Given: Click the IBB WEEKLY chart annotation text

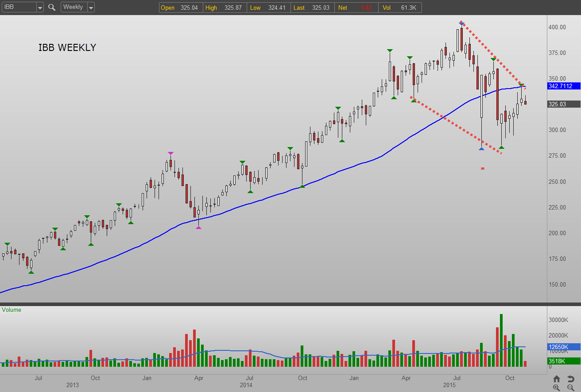Looking at the screenshot, I should tap(67, 48).
